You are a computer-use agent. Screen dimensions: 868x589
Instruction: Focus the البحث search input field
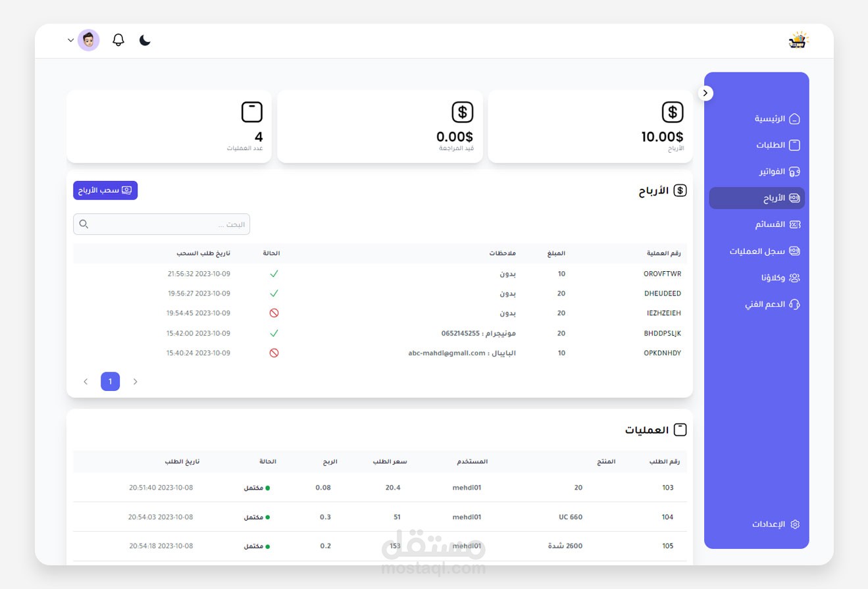(x=161, y=224)
